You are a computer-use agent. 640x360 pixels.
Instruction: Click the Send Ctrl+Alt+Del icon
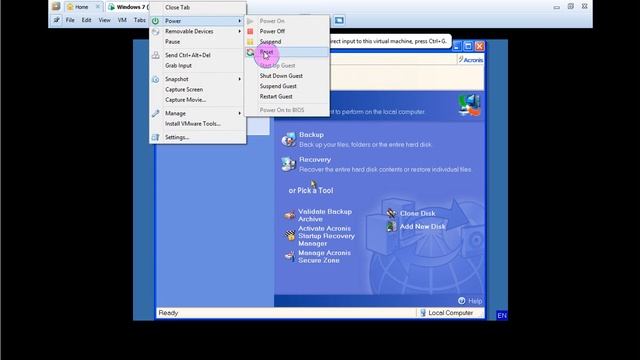[156, 55]
